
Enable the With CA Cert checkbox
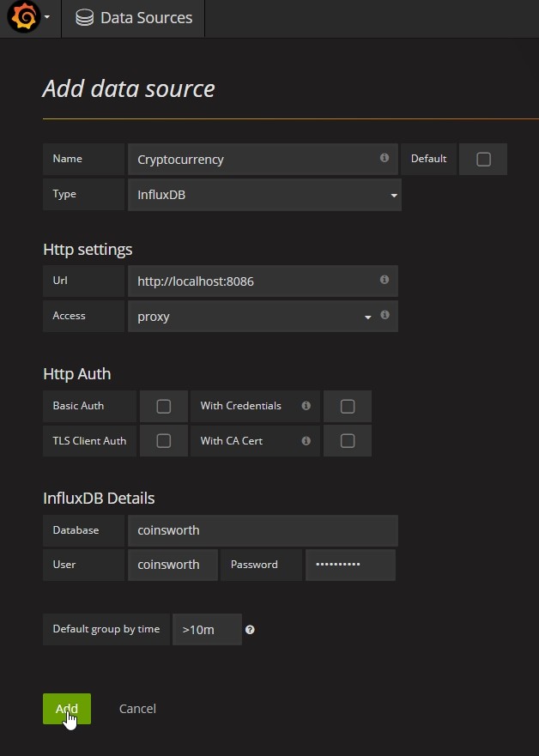348,441
